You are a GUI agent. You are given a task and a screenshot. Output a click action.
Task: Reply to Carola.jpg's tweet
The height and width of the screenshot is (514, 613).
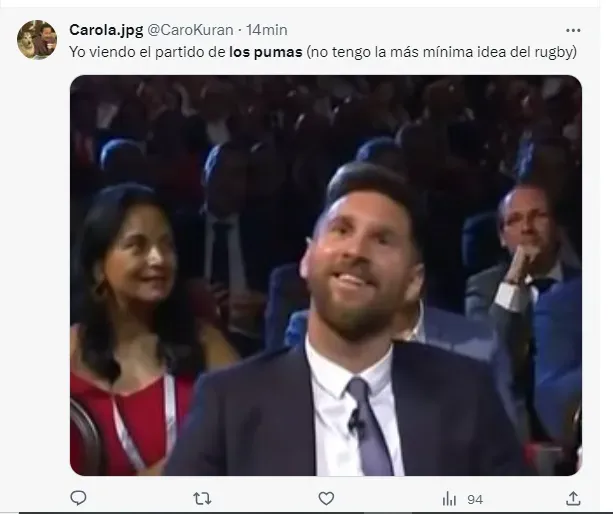tap(78, 498)
